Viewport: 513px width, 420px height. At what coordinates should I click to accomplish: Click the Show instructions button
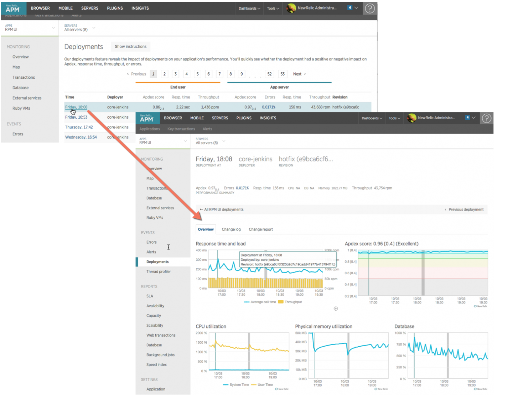[130, 46]
